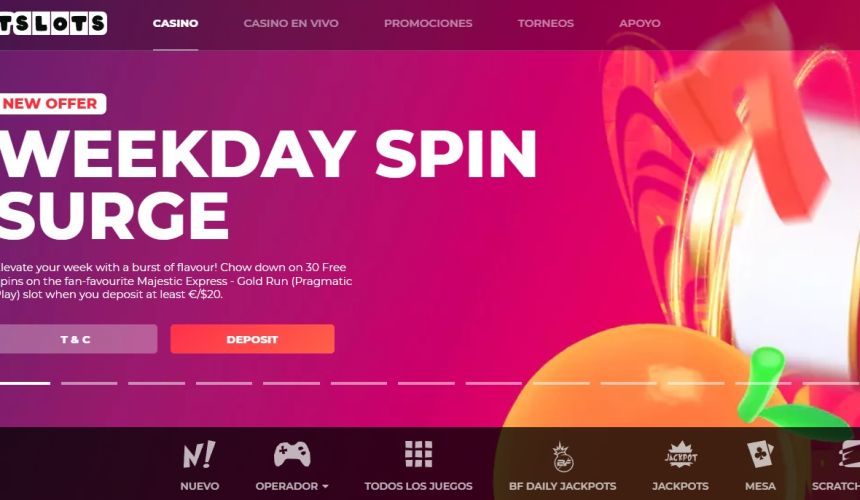The height and width of the screenshot is (500, 860).
Task: Select the Scratch category icon
Action: tap(849, 454)
